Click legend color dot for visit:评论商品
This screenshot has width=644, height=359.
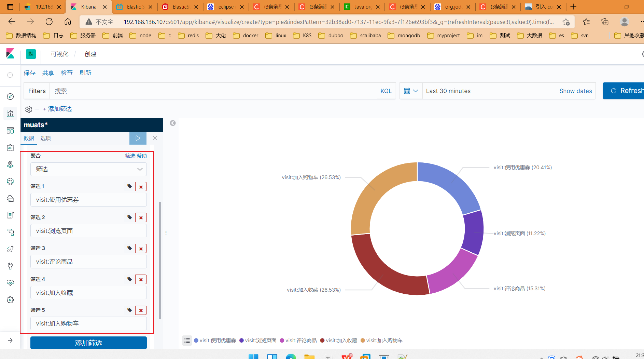pos(282,341)
